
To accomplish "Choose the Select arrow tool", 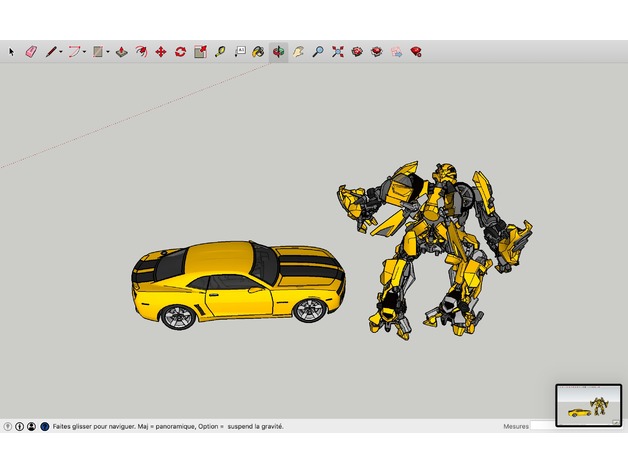I will pos(11,52).
